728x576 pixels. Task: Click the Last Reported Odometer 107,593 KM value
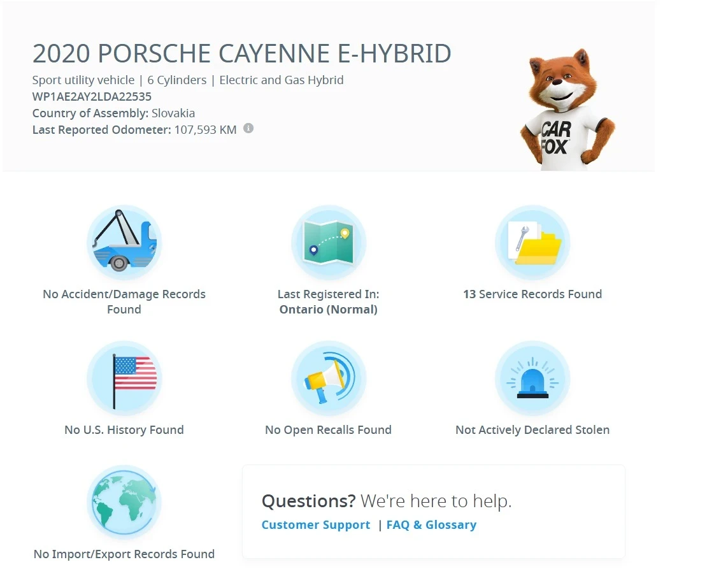pyautogui.click(x=134, y=129)
